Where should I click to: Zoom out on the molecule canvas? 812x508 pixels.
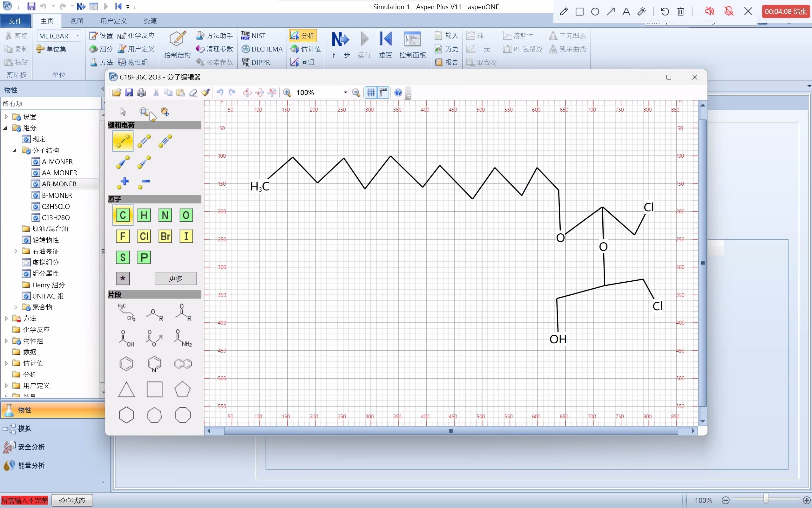(x=356, y=93)
